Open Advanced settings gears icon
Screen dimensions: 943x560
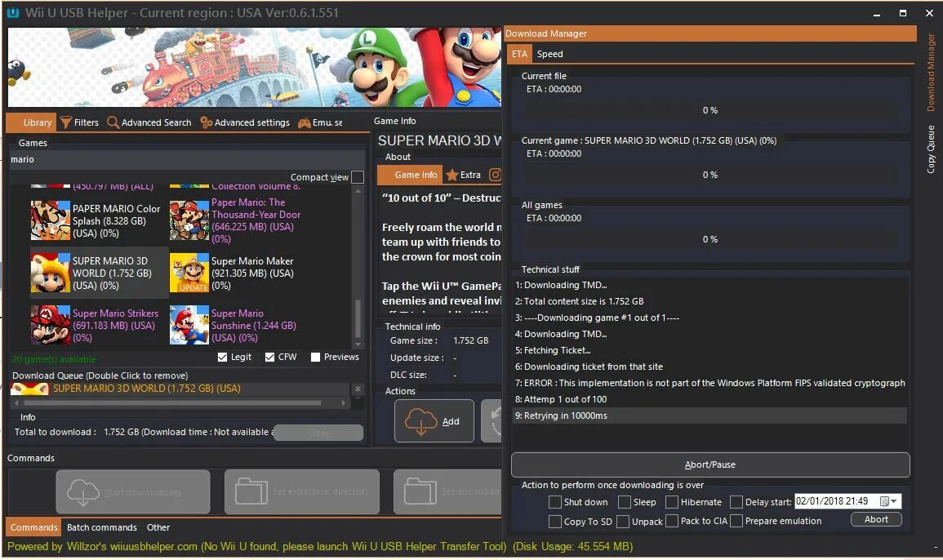tap(207, 122)
